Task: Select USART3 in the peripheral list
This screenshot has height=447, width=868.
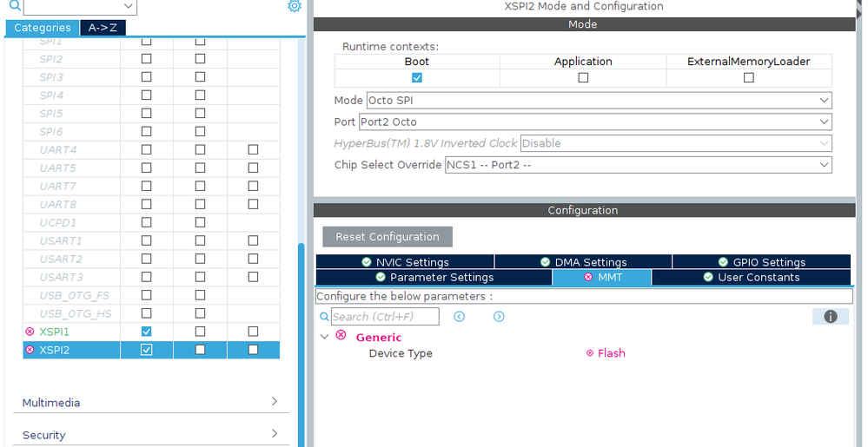Action: (61, 277)
